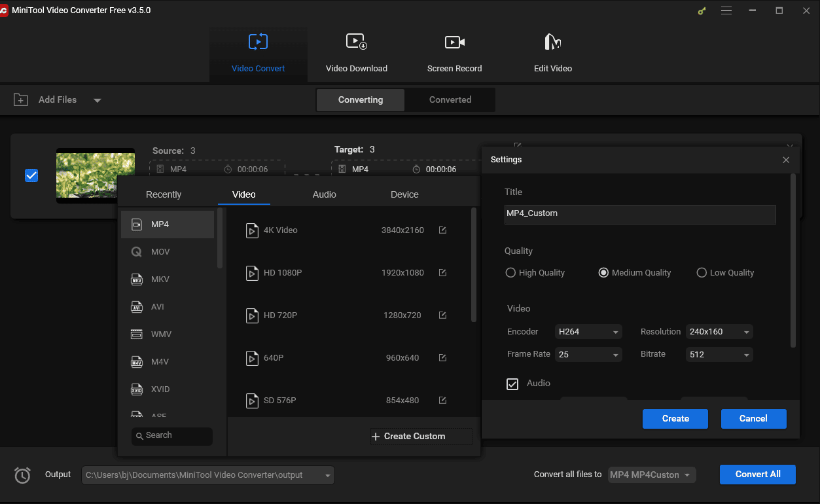Expand the Add Files dropdown arrow

pyautogui.click(x=97, y=100)
